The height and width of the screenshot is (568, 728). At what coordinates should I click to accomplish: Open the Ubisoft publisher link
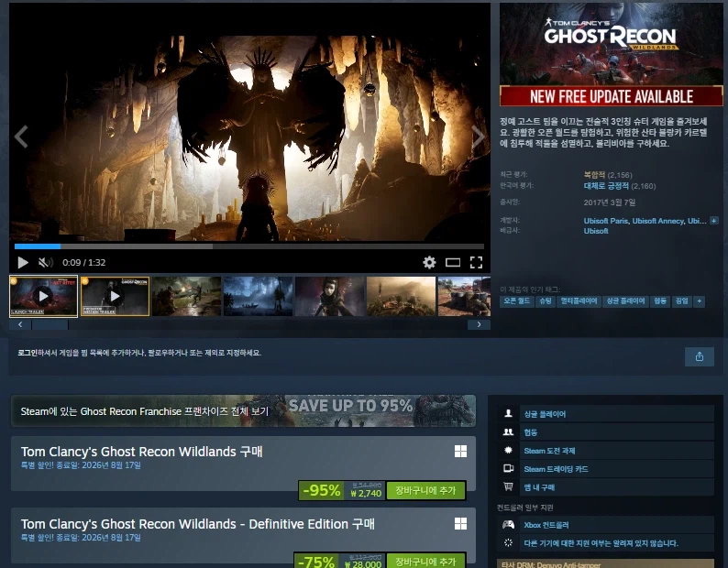(596, 231)
